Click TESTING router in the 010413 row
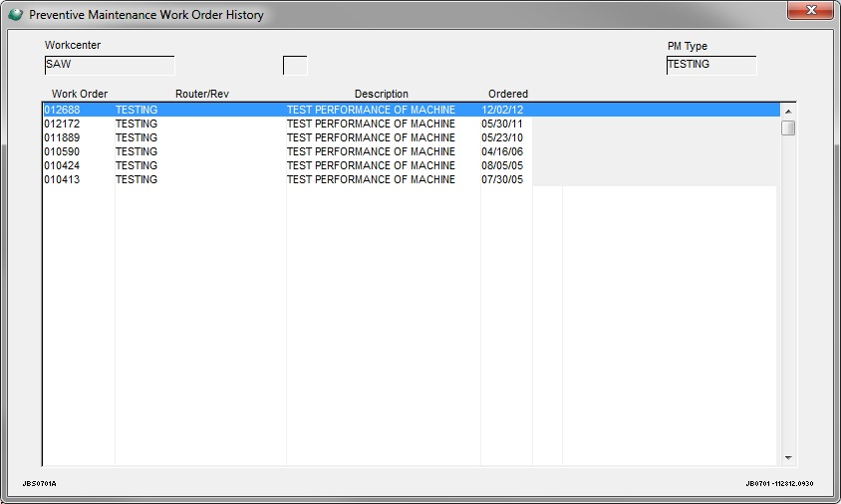 [137, 179]
